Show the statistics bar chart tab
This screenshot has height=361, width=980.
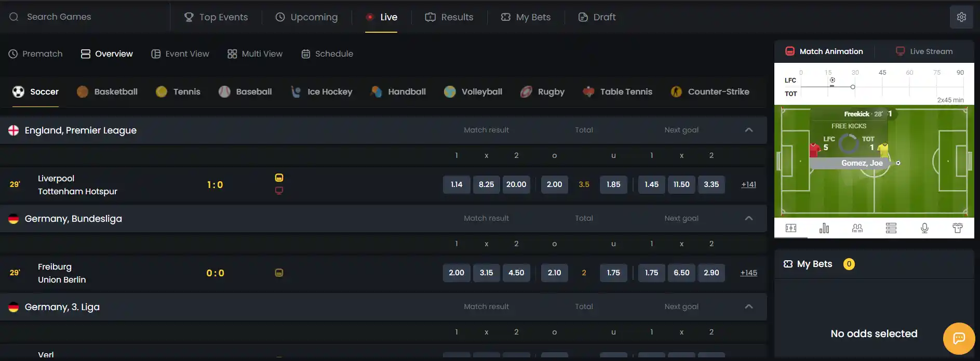pyautogui.click(x=824, y=228)
